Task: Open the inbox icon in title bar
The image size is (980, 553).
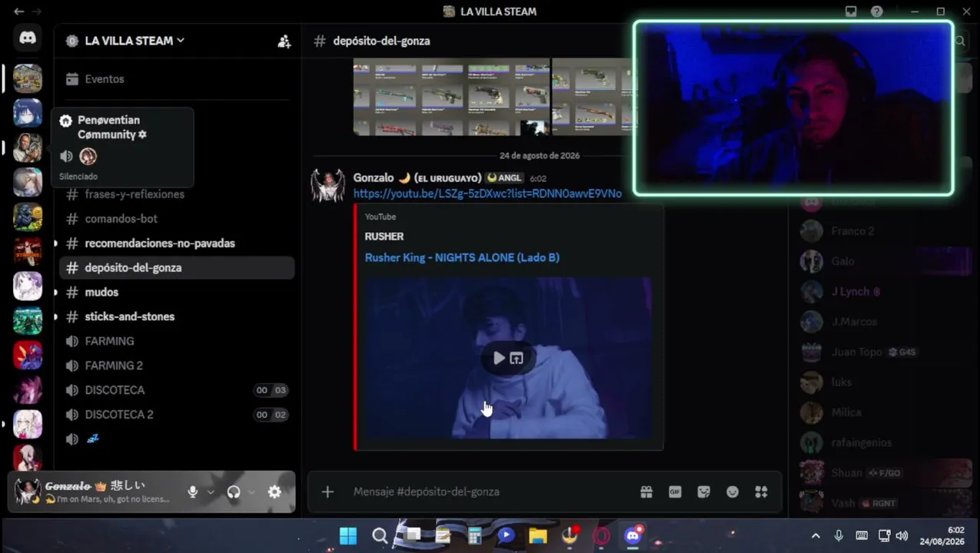Action: point(851,12)
